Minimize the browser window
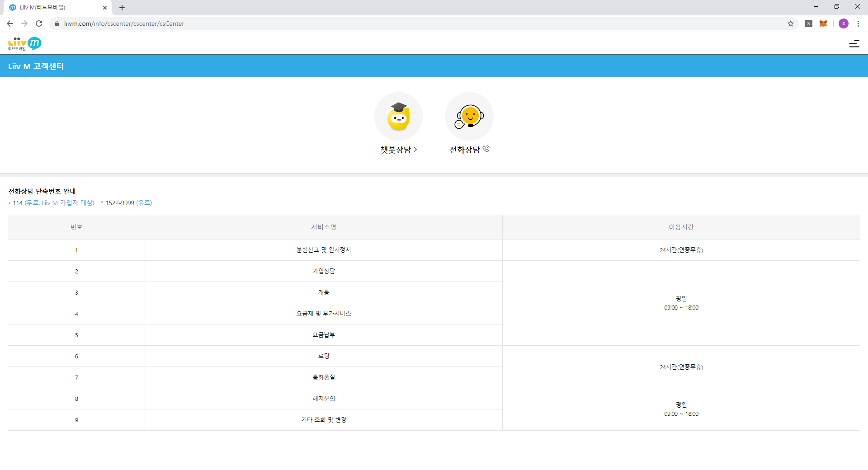The width and height of the screenshot is (868, 470). click(816, 7)
